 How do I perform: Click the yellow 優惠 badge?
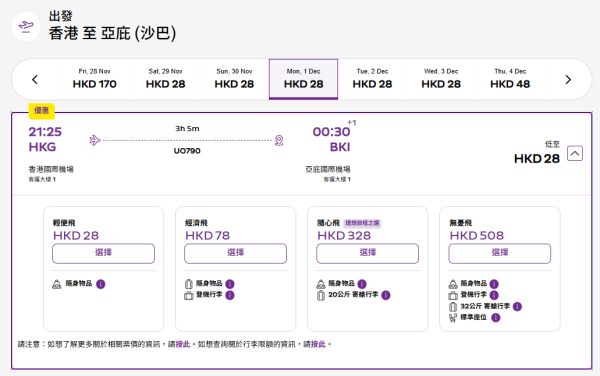pos(41,111)
